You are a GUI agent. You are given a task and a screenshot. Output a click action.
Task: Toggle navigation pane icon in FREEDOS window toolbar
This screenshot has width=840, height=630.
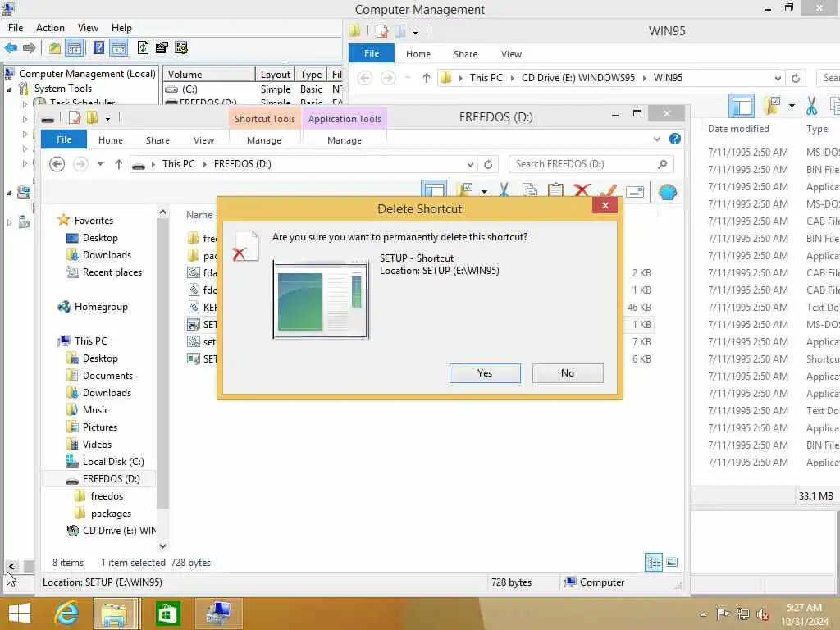(x=433, y=189)
